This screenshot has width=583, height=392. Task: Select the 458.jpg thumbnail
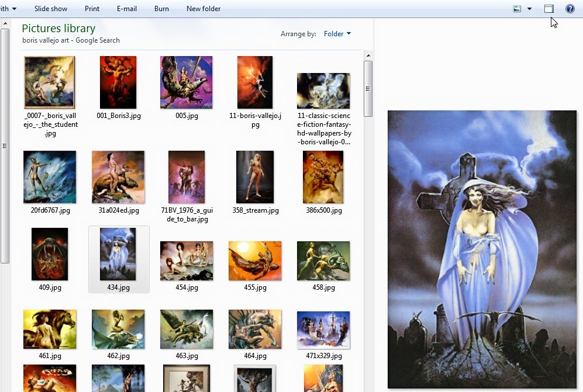tap(323, 261)
